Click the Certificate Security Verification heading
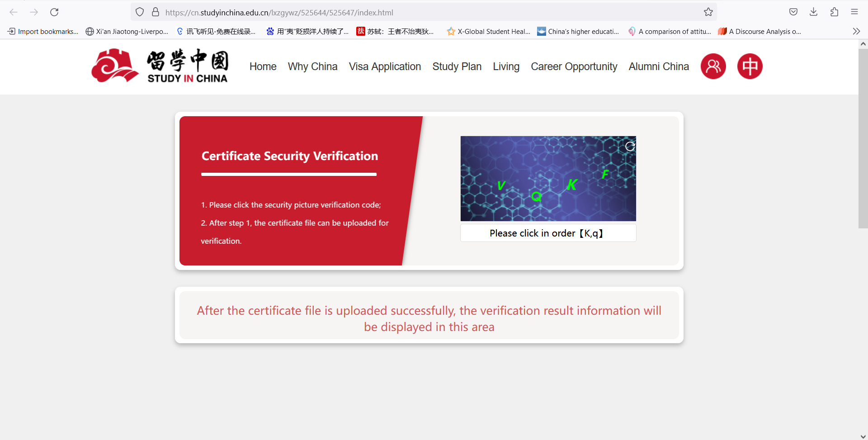The image size is (868, 440). tap(290, 156)
